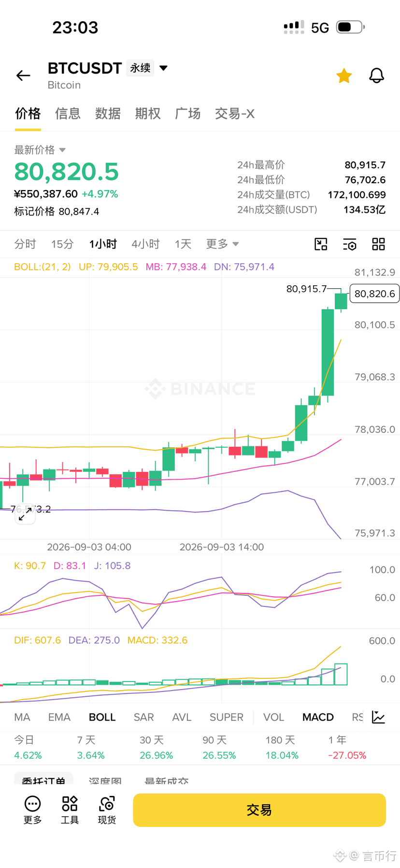Switch to 现货 spot market
Image resolution: width=400 pixels, height=868 pixels.
pos(107,810)
